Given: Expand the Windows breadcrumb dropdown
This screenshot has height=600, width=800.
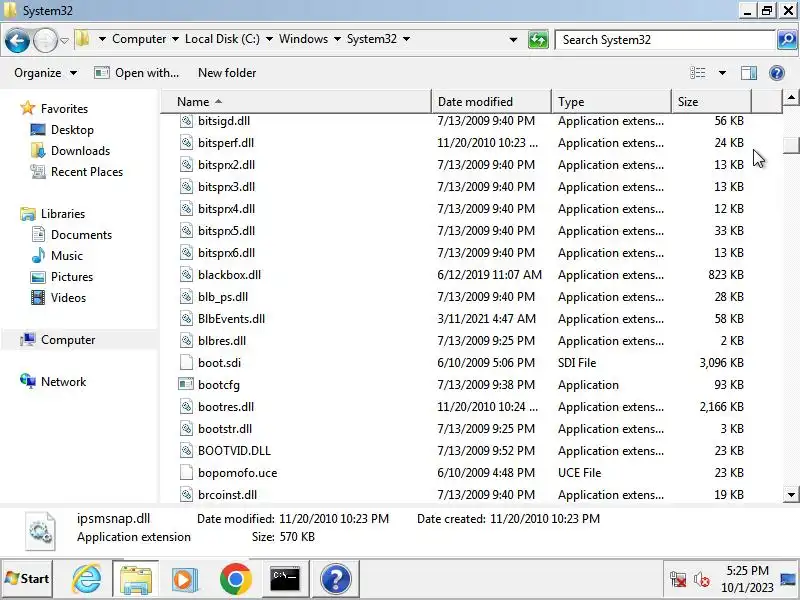Looking at the screenshot, I should [x=337, y=39].
